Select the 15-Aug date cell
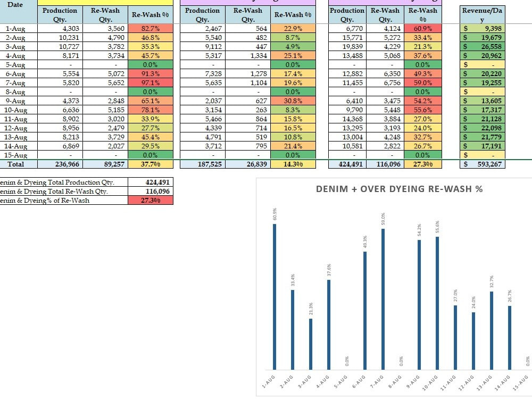The height and width of the screenshot is (399, 532). pos(18,155)
